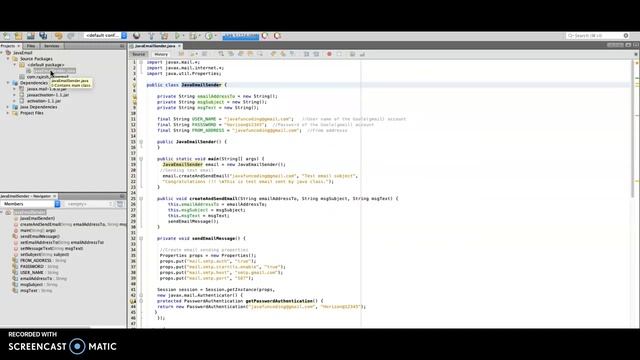Select USER_NAME field in Navigator
Screen dimensions: 640x360
click(39, 273)
